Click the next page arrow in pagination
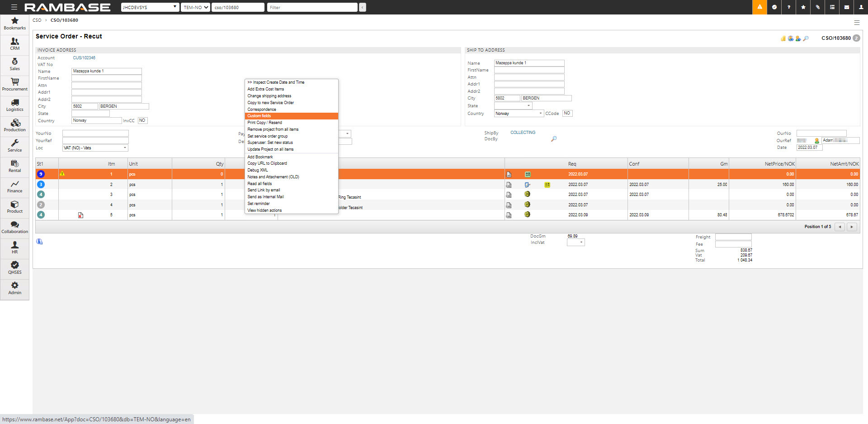 tap(852, 227)
